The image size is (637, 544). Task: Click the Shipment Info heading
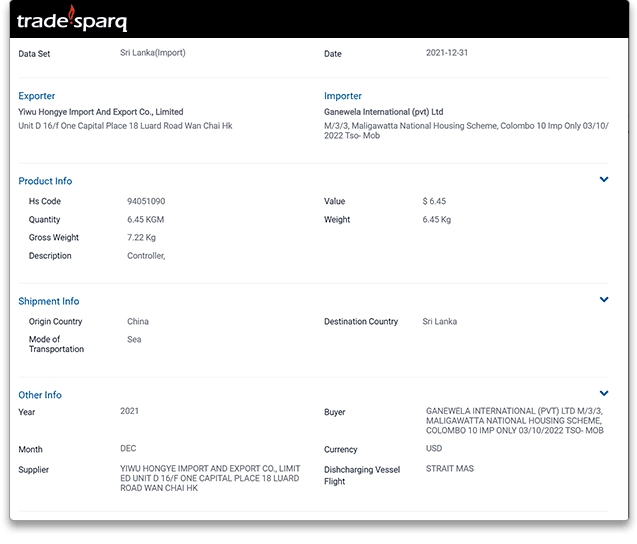[x=49, y=301]
